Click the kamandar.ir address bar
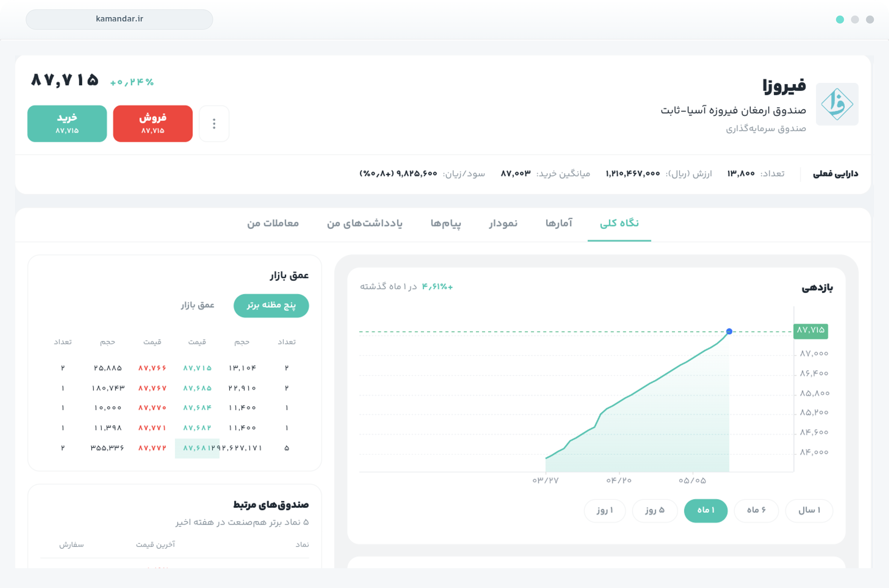 (119, 19)
